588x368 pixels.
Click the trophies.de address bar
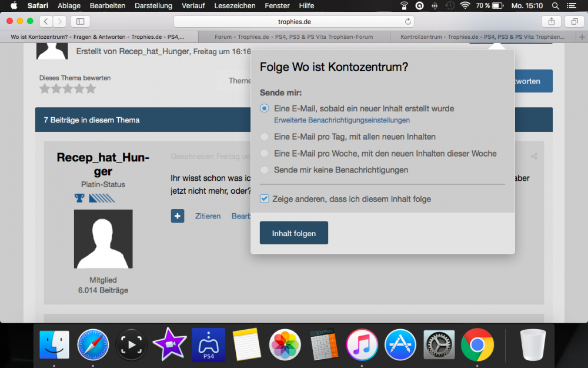point(294,21)
